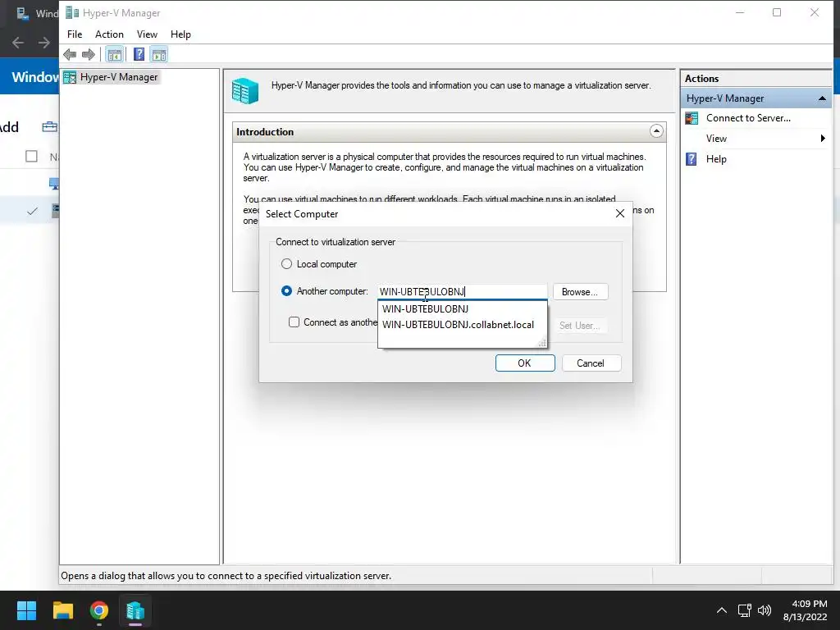Open the clock and date in taskbar

pyautogui.click(x=805, y=610)
